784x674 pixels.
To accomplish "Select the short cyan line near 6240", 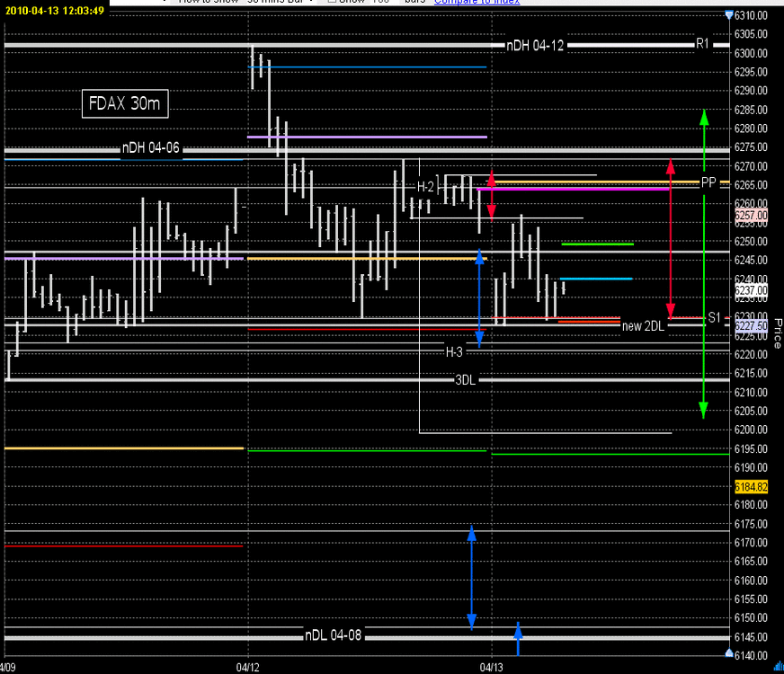I will click(x=596, y=279).
